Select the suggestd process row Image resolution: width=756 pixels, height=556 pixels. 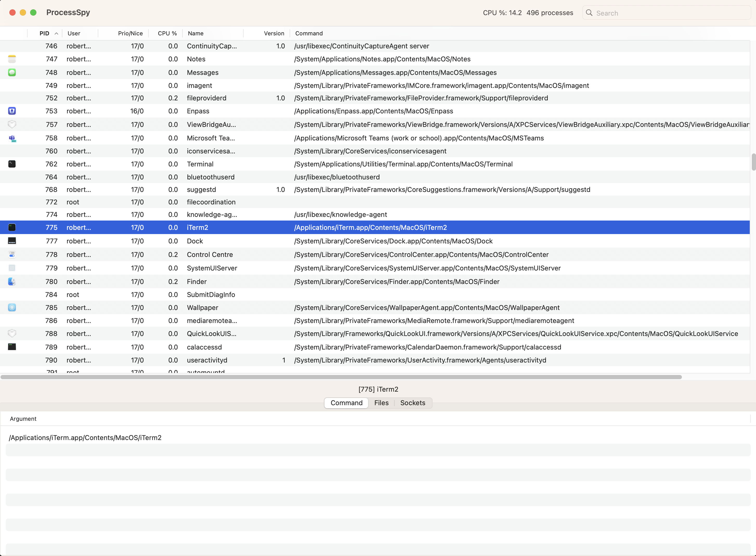375,190
